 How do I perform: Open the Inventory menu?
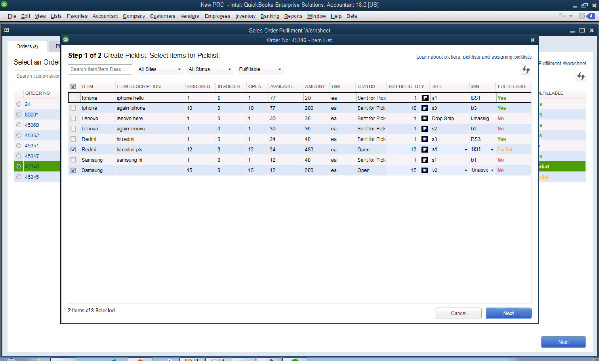click(x=245, y=16)
